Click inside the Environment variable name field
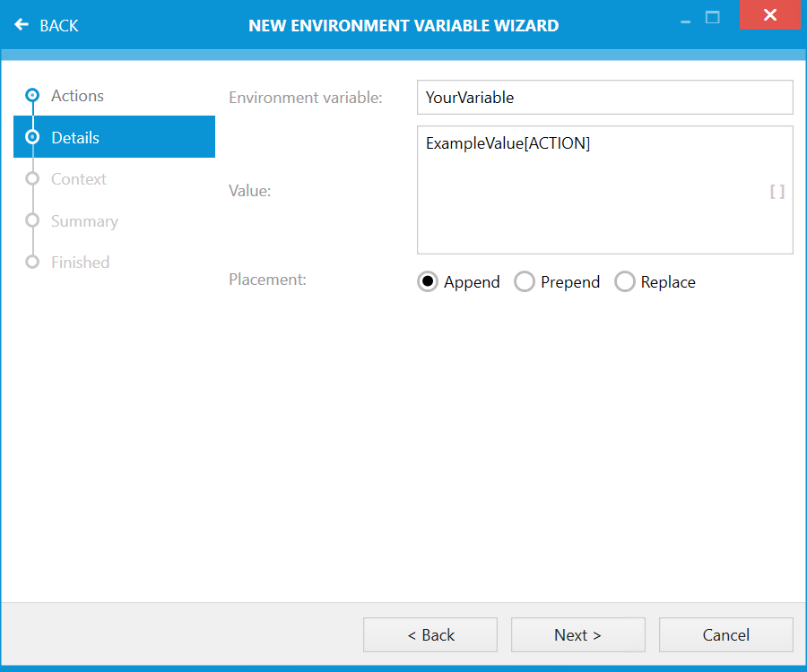807x672 pixels. (604, 97)
